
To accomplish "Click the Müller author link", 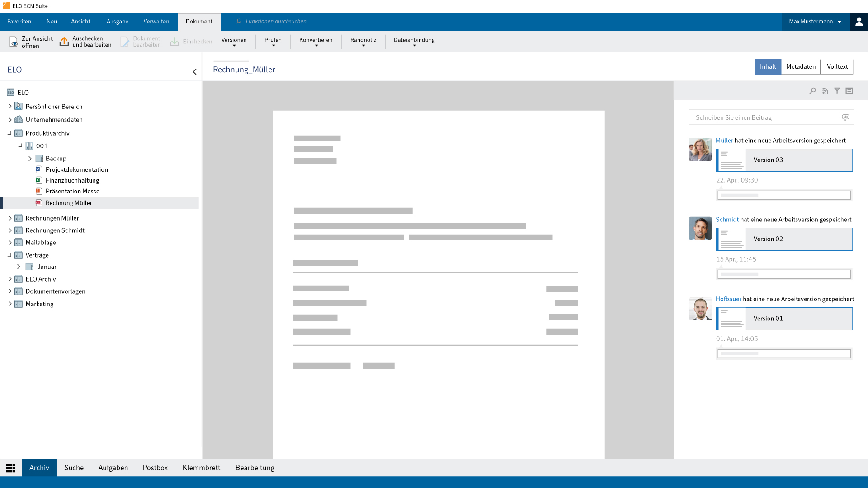I will pyautogui.click(x=724, y=141).
